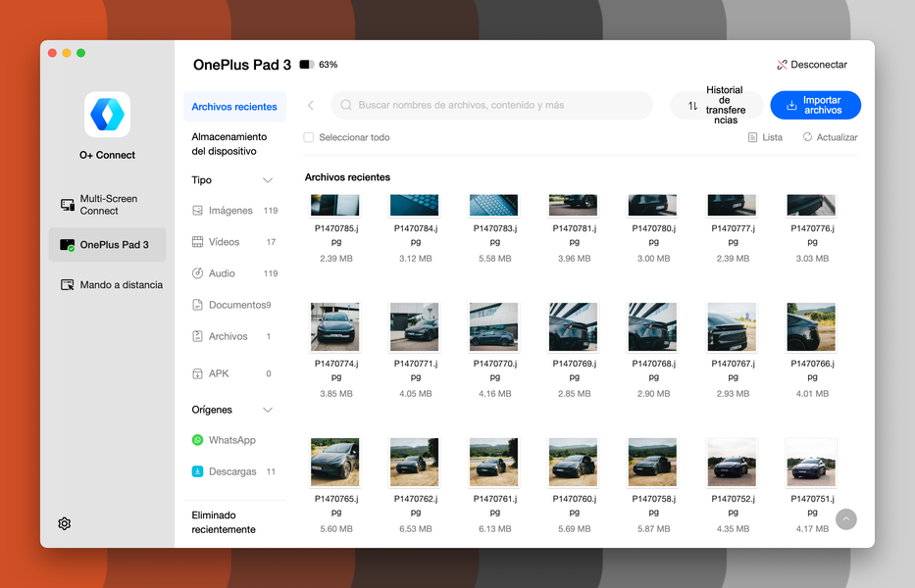Select thumbnail of P1470784.jpg
The width and height of the screenshot is (915, 588).
click(x=414, y=206)
